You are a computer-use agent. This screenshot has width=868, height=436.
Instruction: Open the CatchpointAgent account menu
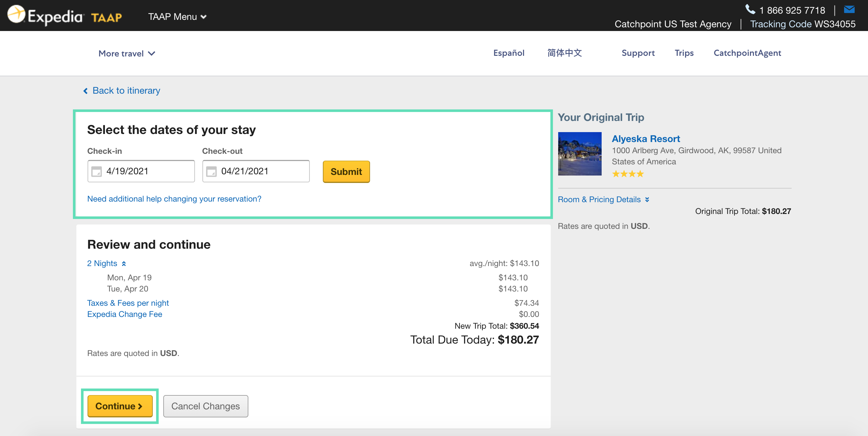(x=747, y=53)
